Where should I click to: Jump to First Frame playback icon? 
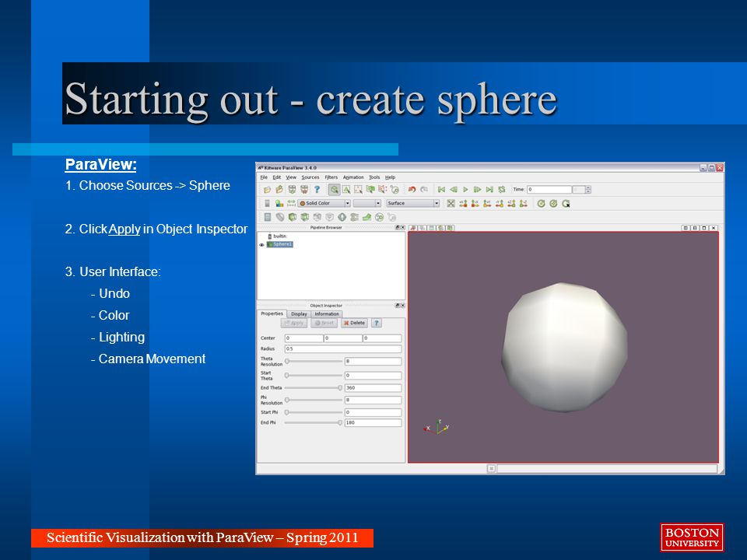click(x=442, y=190)
